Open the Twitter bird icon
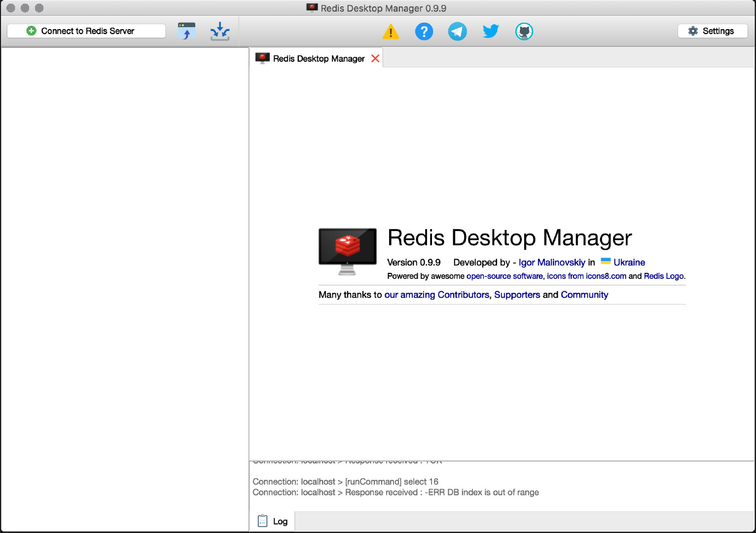This screenshot has height=533, width=756. [x=491, y=31]
